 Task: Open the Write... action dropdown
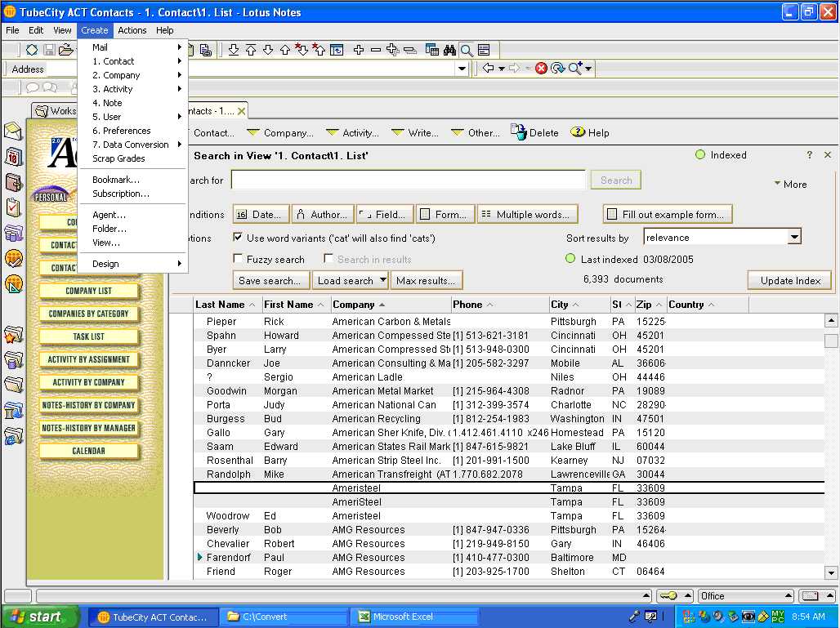pyautogui.click(x=415, y=133)
